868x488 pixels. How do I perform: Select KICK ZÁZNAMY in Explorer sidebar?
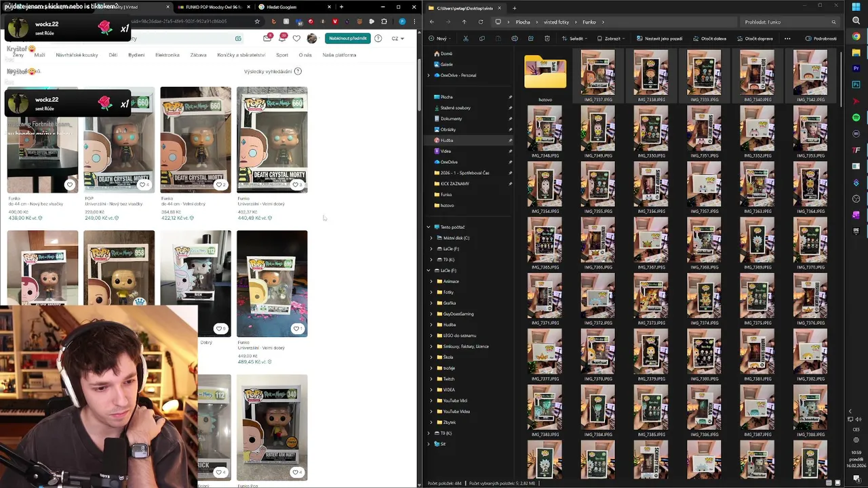[x=454, y=184]
